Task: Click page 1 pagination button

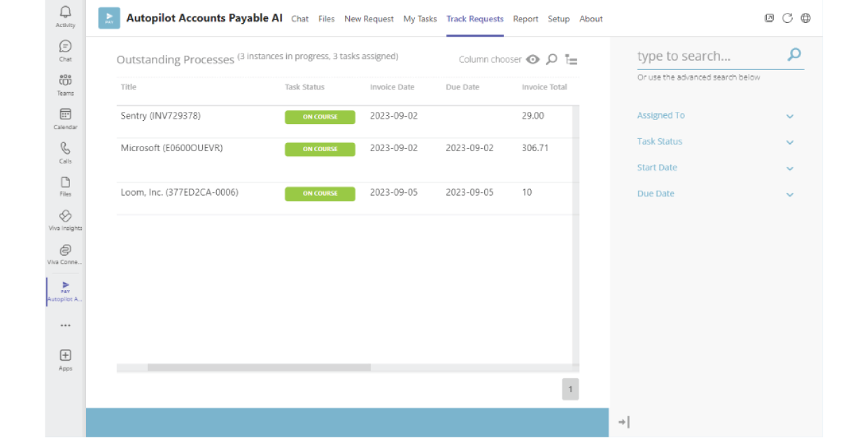Action: (x=570, y=389)
